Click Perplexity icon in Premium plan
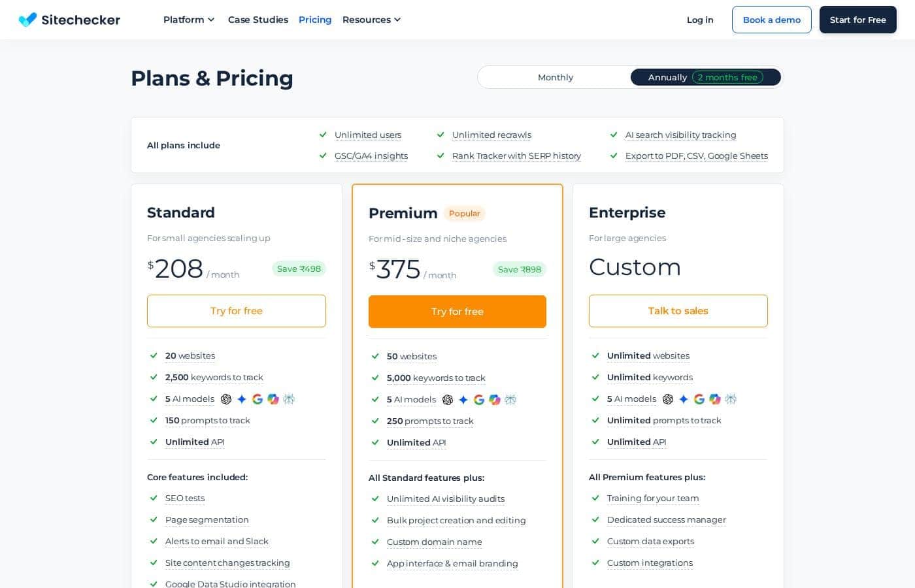 510,400
